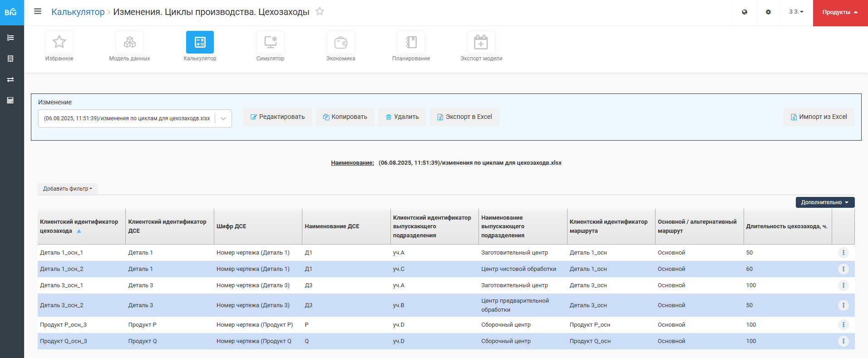
Task: Open row actions for Деталь 3_осн_1
Action: [x=843, y=285]
